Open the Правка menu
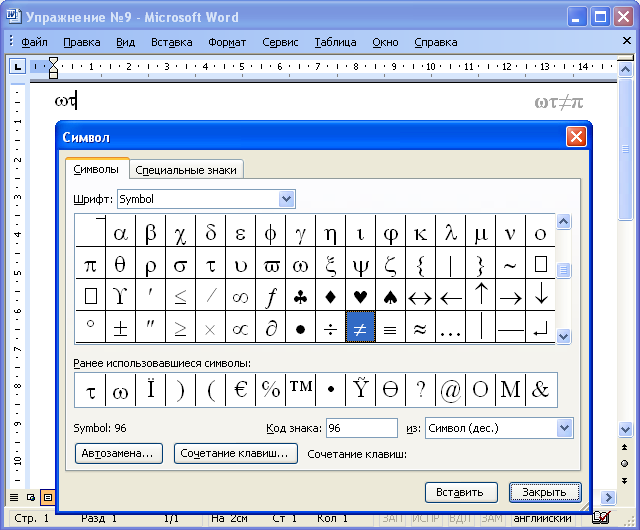This screenshot has height=530, width=640. coord(82,42)
